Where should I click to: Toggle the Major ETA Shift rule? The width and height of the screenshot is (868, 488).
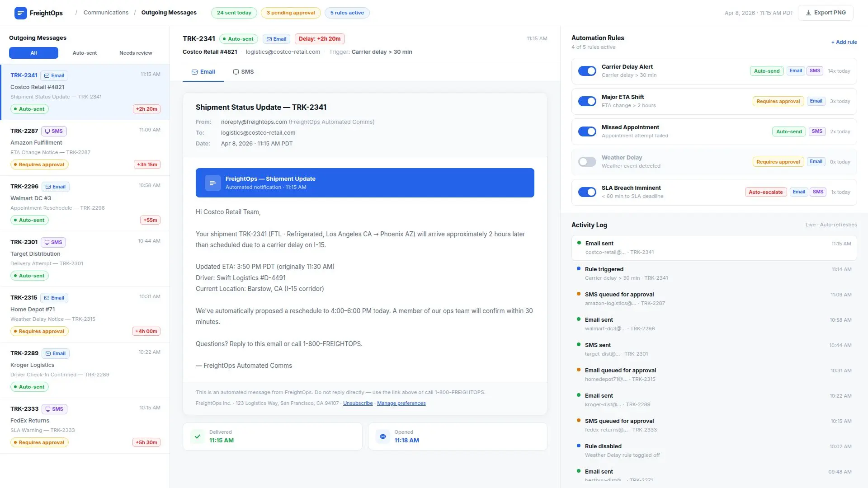[587, 101]
